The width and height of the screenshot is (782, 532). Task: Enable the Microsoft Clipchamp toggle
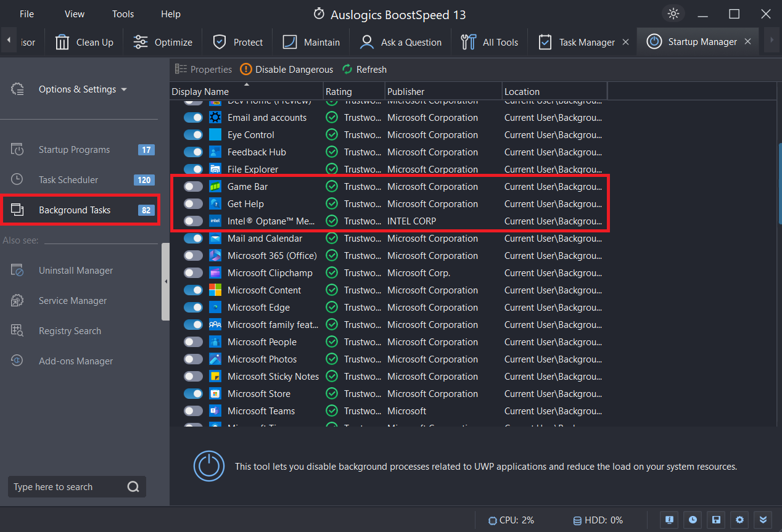[194, 273]
